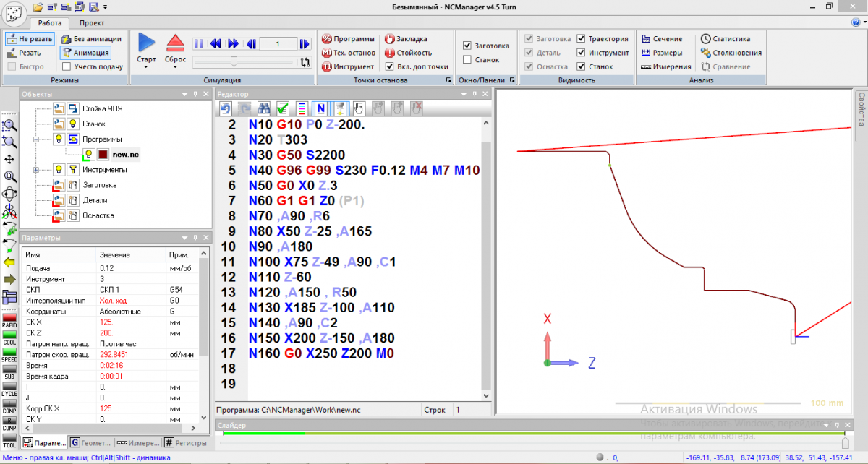The image size is (868, 464).
Task: Collapse the Программы tree node
Action: pos(36,139)
